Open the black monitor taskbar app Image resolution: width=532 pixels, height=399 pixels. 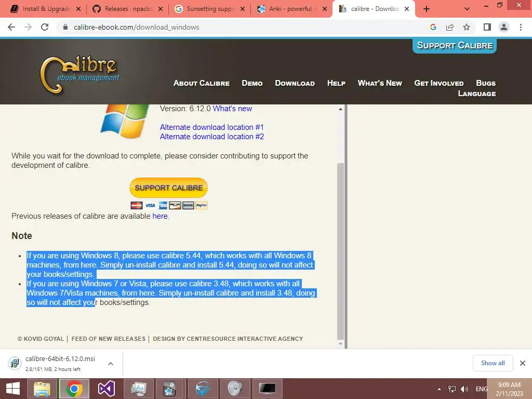268,389
